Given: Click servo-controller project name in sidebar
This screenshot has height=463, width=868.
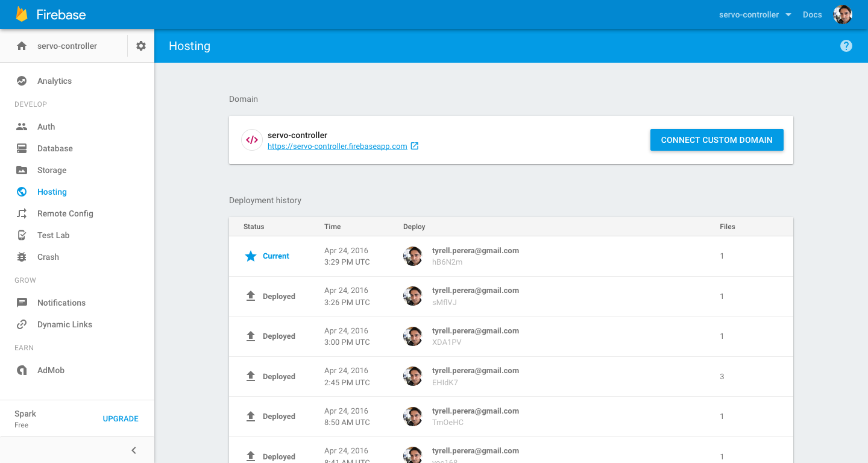Looking at the screenshot, I should (x=67, y=46).
